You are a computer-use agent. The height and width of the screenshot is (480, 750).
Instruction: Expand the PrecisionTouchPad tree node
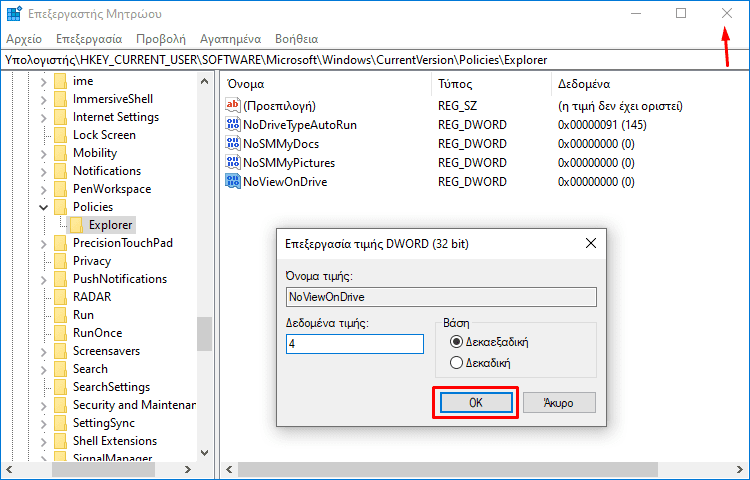pos(44,244)
